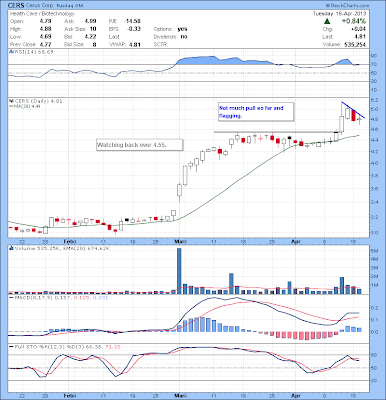Click the date Tuesday 16-Apr-2013
This screenshot has width=386, height=400.
click(339, 14)
